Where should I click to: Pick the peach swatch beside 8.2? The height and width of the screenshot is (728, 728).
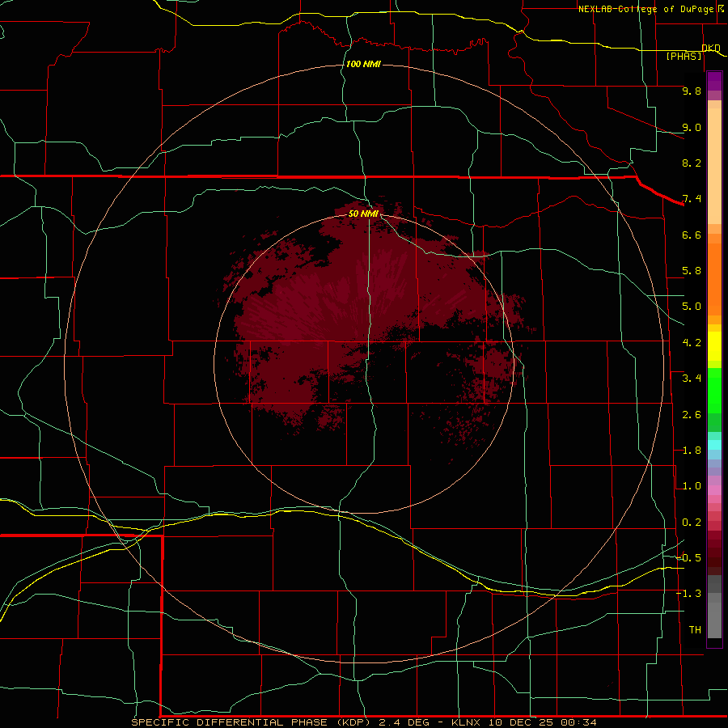714,166
